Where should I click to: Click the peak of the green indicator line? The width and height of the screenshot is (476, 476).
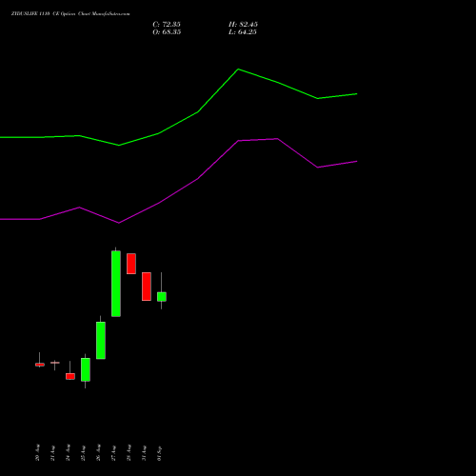tap(238, 69)
